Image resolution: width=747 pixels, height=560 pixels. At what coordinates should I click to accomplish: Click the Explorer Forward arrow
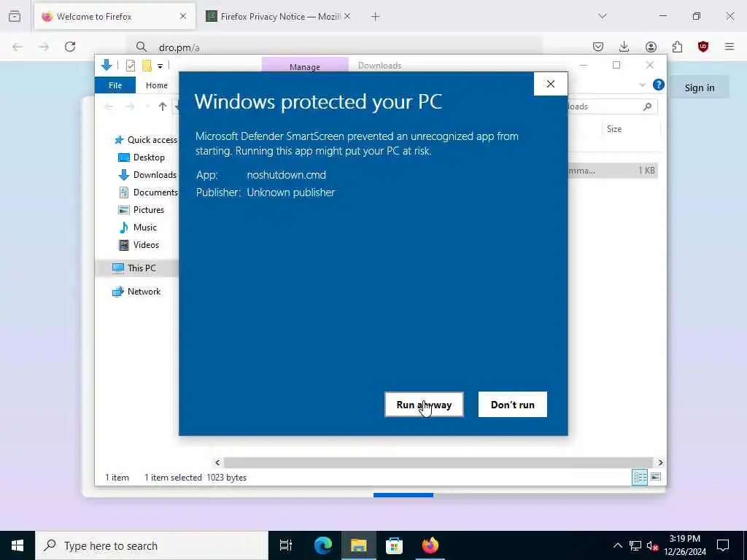pyautogui.click(x=130, y=106)
